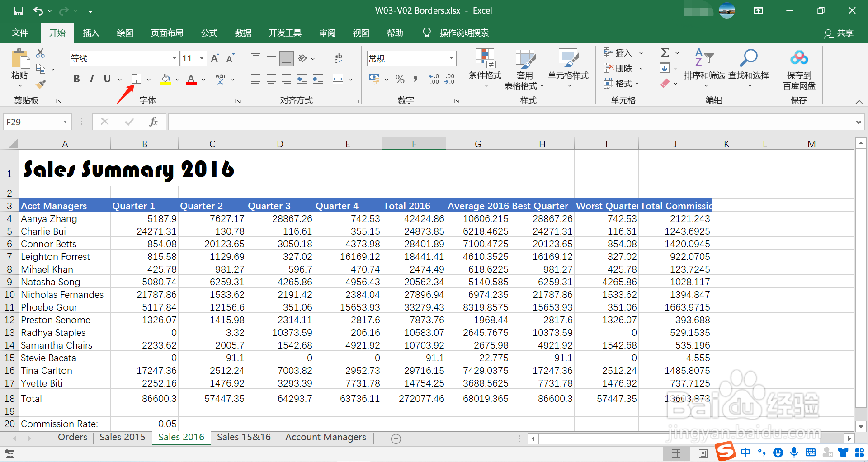The height and width of the screenshot is (462, 868).
Task: Toggle Bold formatting
Action: click(76, 79)
